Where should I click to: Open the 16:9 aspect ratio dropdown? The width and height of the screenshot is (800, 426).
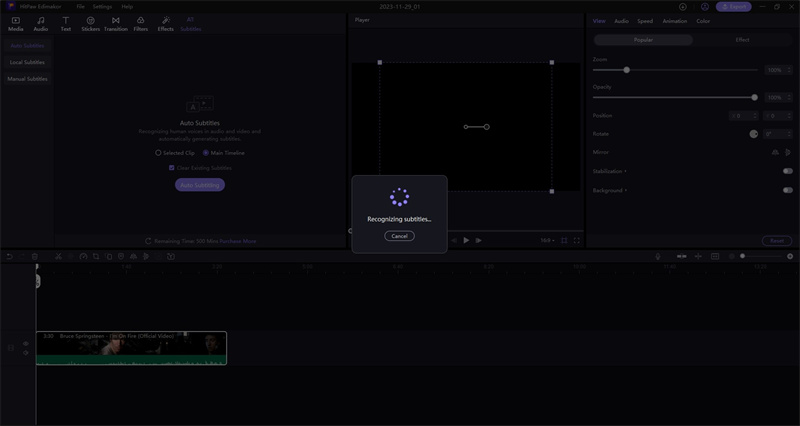pyautogui.click(x=547, y=240)
